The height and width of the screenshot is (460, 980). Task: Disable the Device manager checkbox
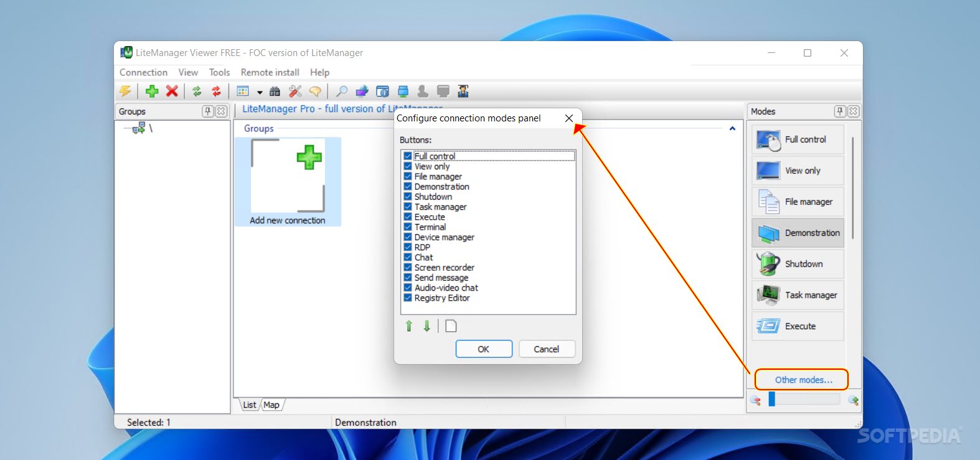[408, 237]
